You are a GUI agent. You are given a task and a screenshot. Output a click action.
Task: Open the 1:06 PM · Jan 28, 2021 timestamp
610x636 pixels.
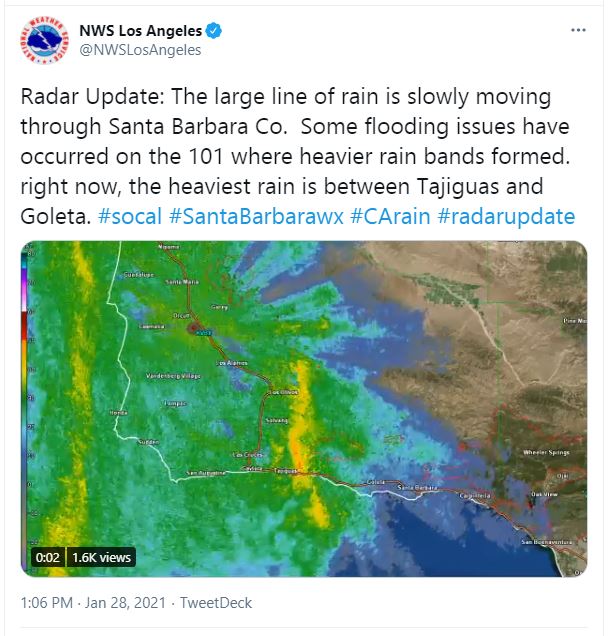(x=93, y=603)
